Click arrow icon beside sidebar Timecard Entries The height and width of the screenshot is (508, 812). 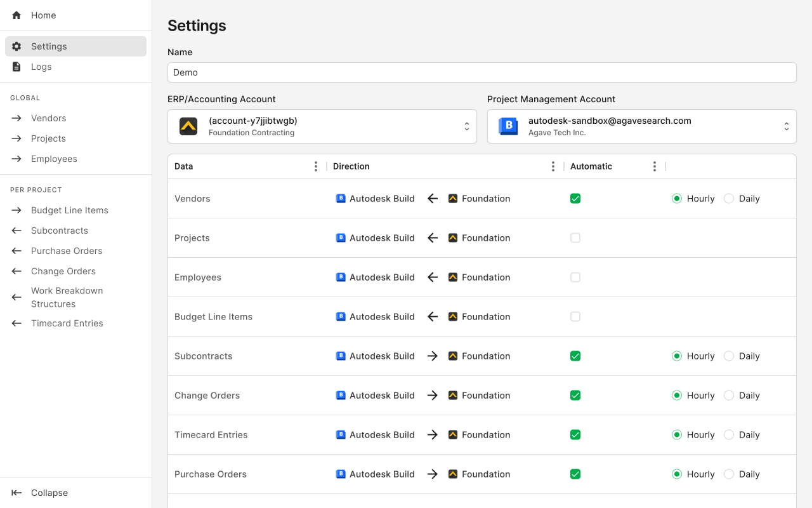pyautogui.click(x=16, y=323)
